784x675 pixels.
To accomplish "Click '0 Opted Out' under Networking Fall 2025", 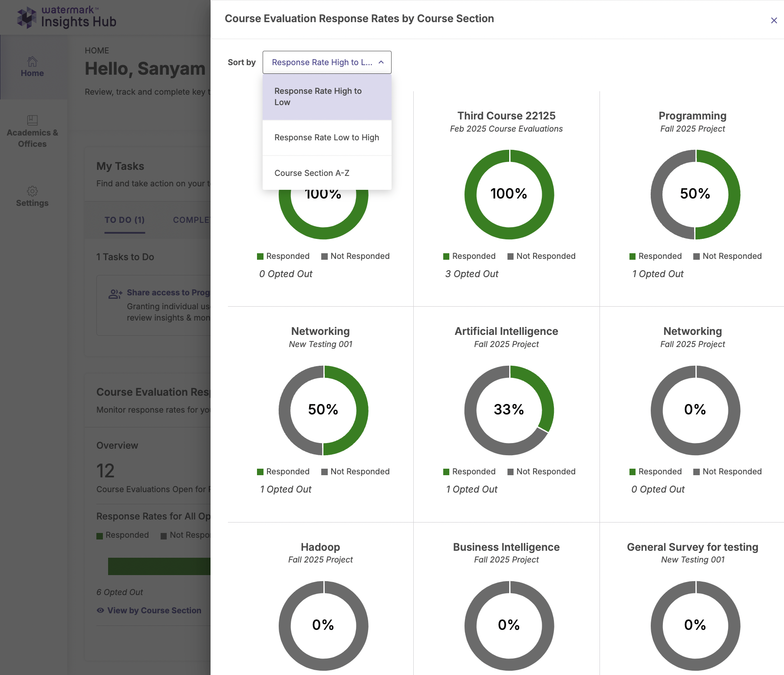I will tap(658, 489).
